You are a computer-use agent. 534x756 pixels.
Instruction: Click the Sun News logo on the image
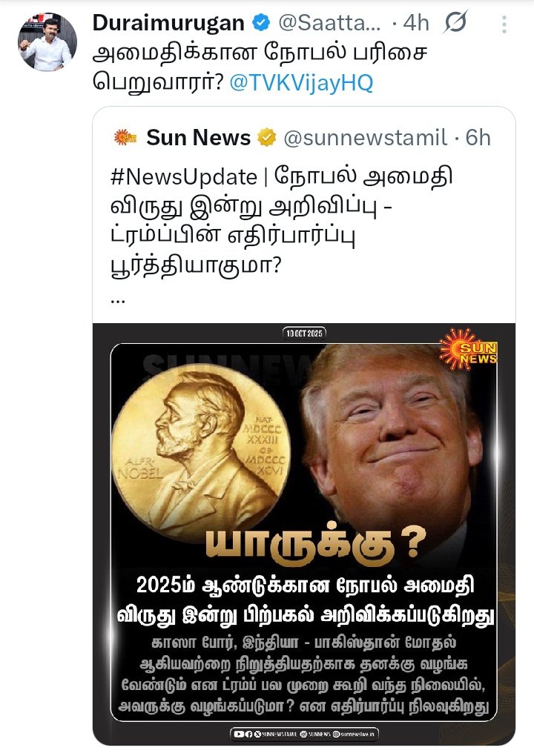click(x=468, y=350)
